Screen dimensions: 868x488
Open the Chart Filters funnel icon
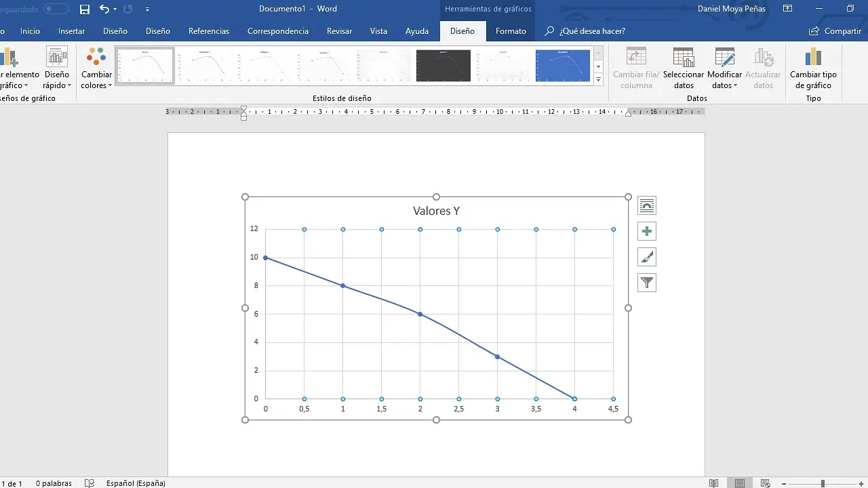[x=646, y=283]
